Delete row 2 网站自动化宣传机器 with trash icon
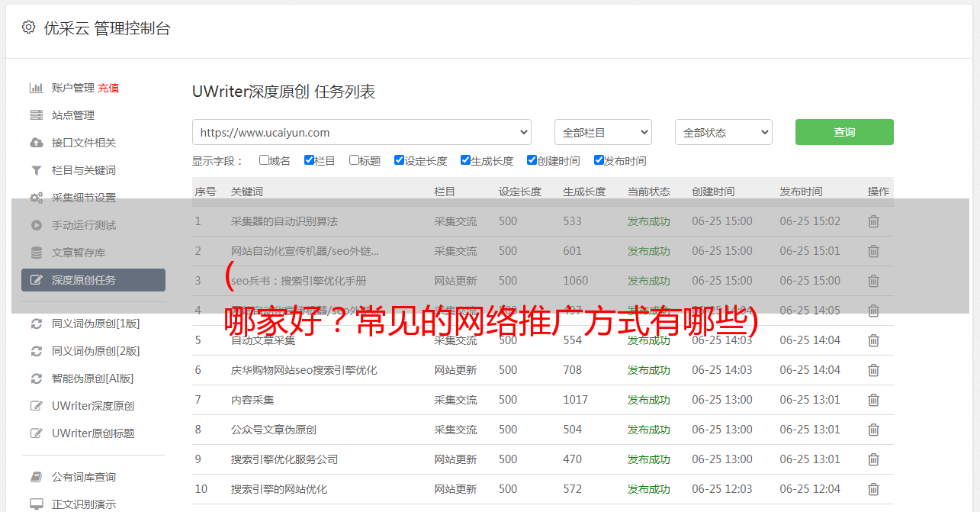Image resolution: width=980 pixels, height=512 pixels. click(x=874, y=251)
